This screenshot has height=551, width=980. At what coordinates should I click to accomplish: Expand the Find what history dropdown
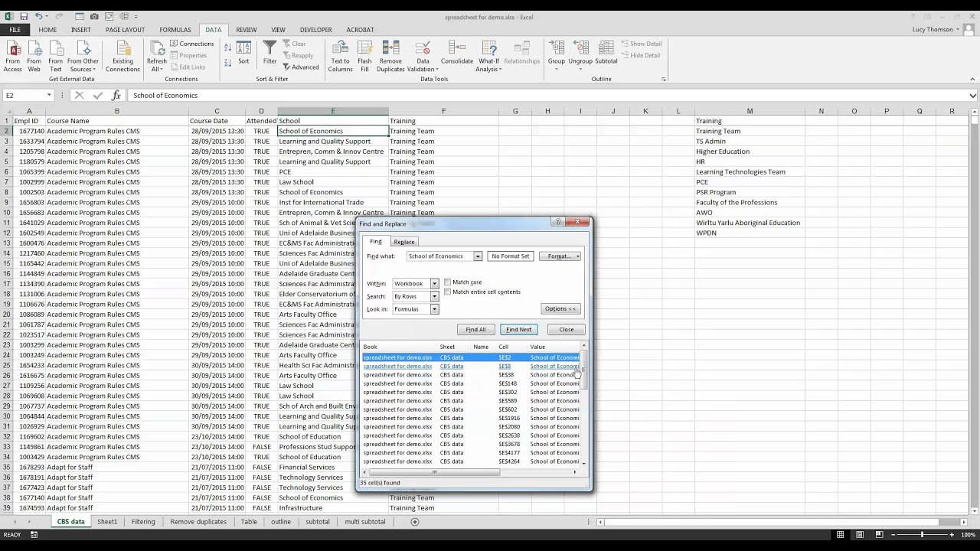(x=478, y=256)
